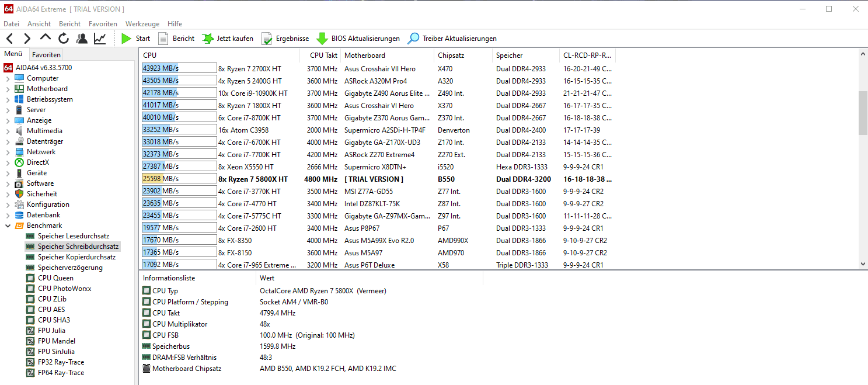The width and height of the screenshot is (868, 385).
Task: Click the Refresh toolbar icon
Action: tap(64, 39)
